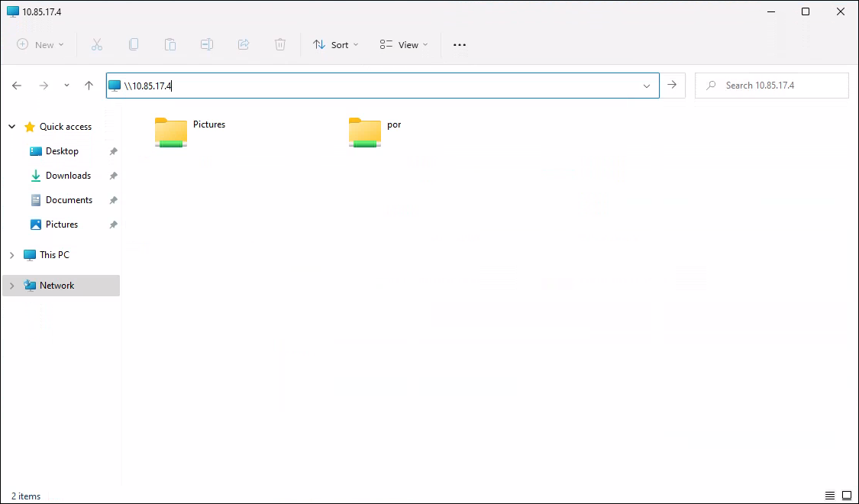The height and width of the screenshot is (504, 859).
Task: Click the Copy icon in toolbar
Action: [134, 45]
